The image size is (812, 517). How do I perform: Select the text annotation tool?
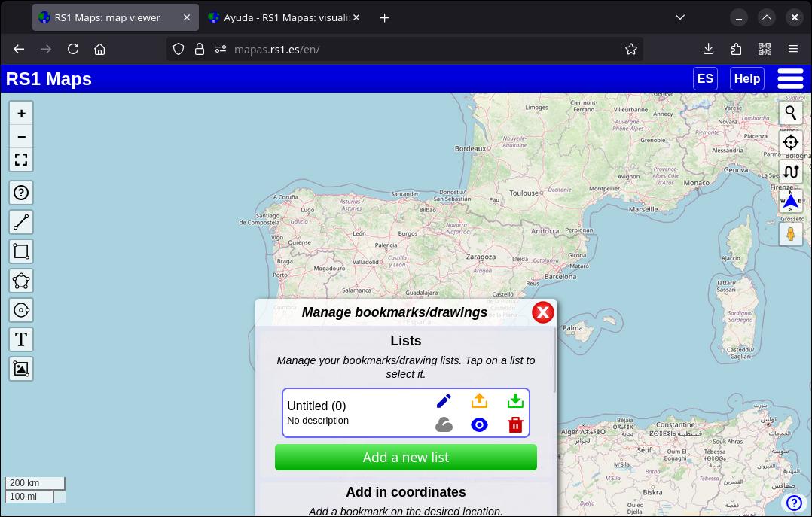tap(21, 339)
